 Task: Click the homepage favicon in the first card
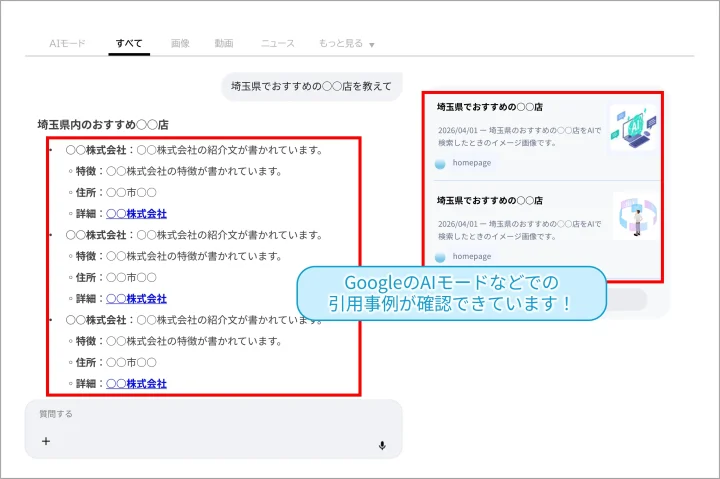pos(440,163)
